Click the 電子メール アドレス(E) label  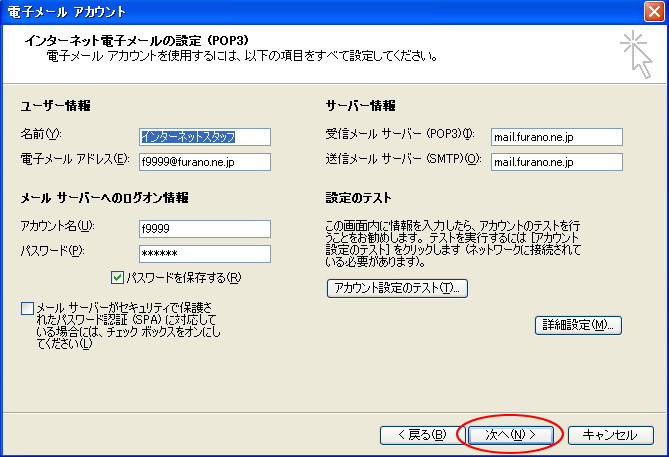(x=75, y=159)
